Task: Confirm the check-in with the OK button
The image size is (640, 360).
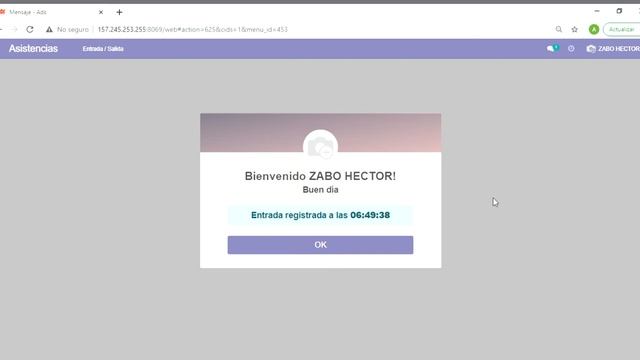Action: coord(320,245)
